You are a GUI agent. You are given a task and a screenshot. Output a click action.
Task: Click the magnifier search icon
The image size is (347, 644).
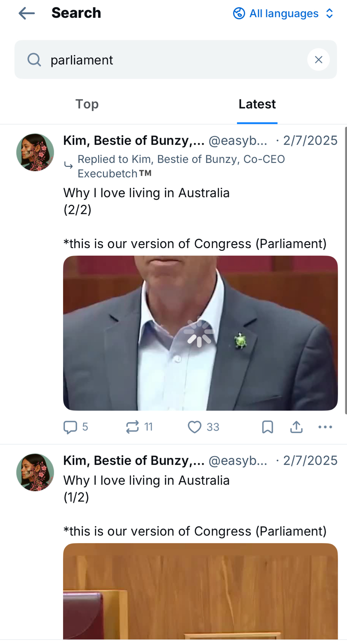tap(34, 60)
